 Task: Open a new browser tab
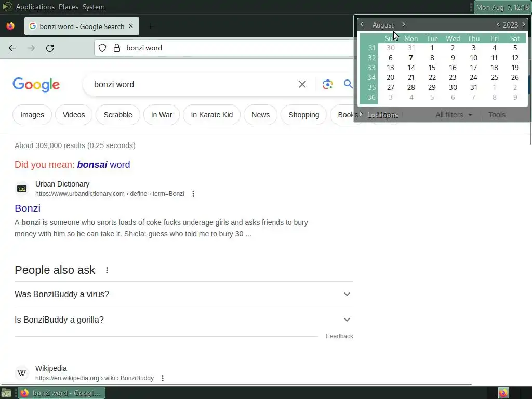[x=151, y=26]
